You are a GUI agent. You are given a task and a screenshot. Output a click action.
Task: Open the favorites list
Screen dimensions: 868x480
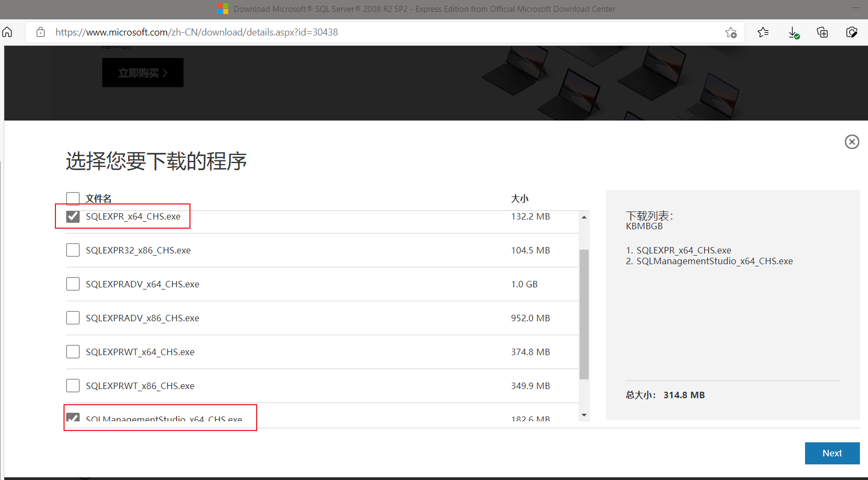point(763,32)
